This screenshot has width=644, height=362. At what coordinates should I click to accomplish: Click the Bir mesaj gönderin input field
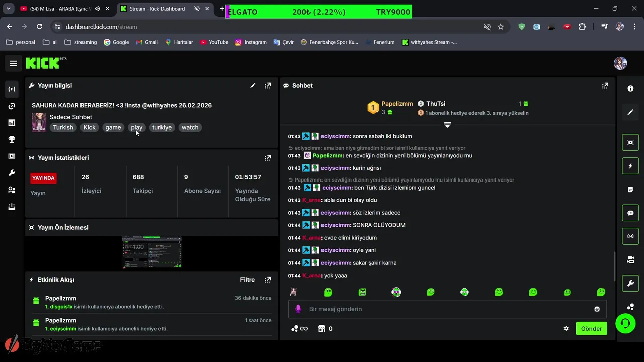point(448,309)
